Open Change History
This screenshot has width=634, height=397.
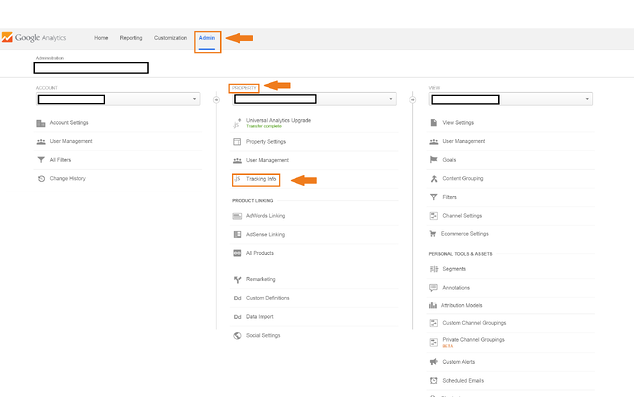(68, 178)
